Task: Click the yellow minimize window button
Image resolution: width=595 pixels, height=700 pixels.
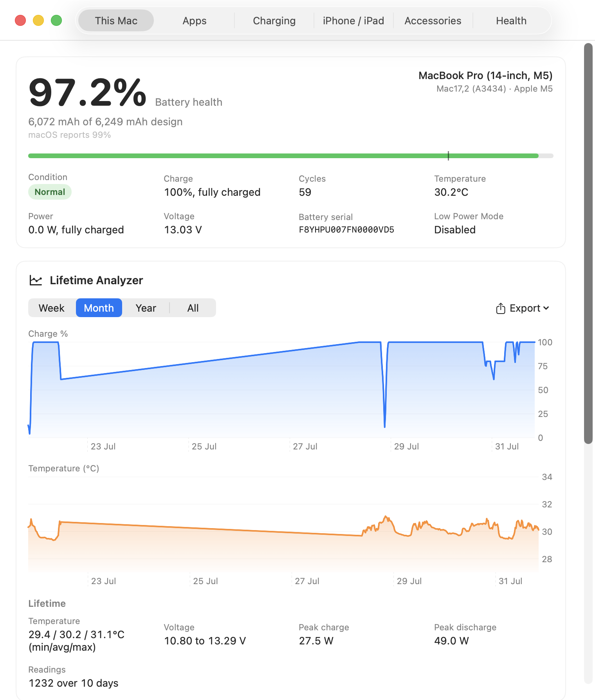Action: pos(38,20)
